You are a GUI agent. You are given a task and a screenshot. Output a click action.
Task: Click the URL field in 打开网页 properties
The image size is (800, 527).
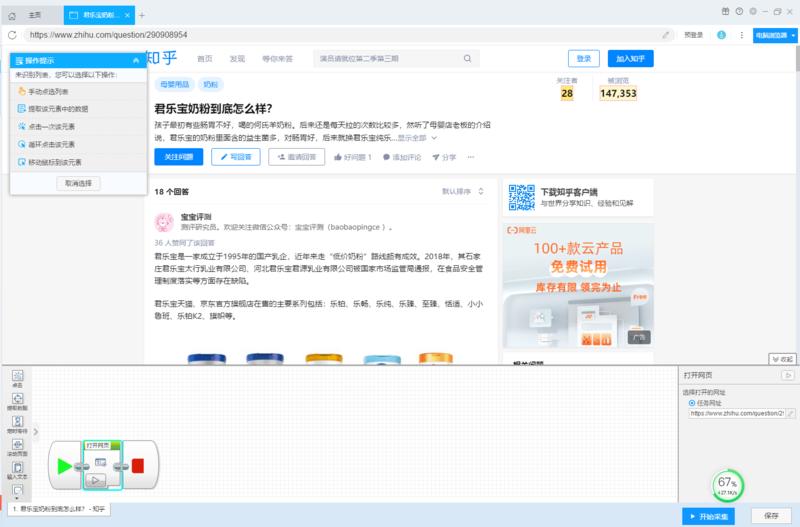coord(737,413)
